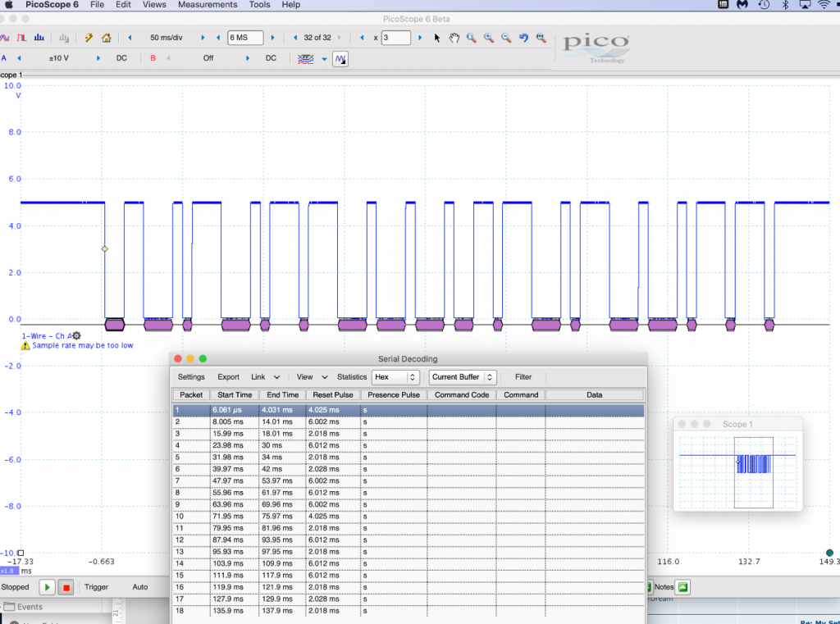Increase the 6 MS sample count
The image size is (840, 624).
272,38
